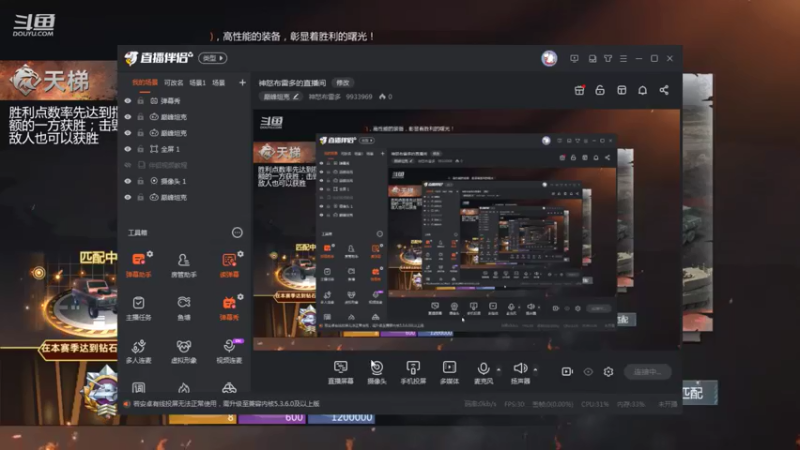This screenshot has height=450, width=800.
Task: Open the 弹幕秀 TV tool in the toolbox
Action: pyautogui.click(x=229, y=308)
